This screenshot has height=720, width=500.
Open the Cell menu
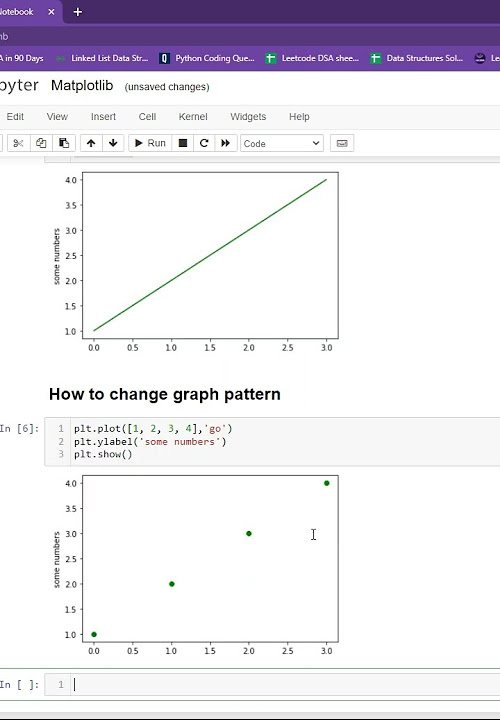pos(147,117)
